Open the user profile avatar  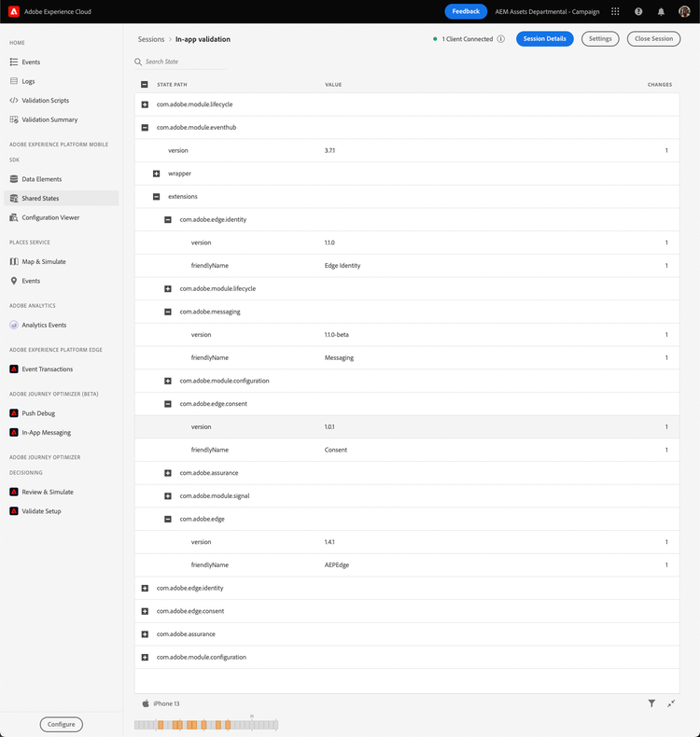[684, 11]
